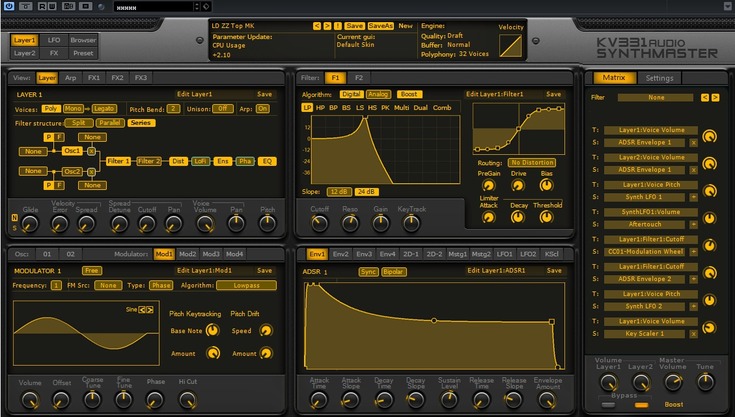Open modulator Frequency value selector
This screenshot has width=735, height=417.
coord(56,285)
